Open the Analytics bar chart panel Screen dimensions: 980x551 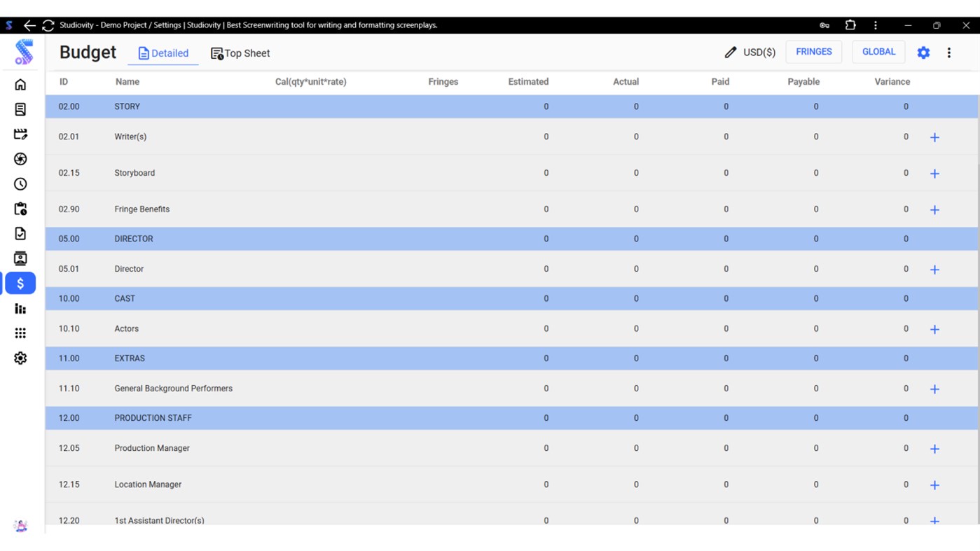(x=20, y=308)
